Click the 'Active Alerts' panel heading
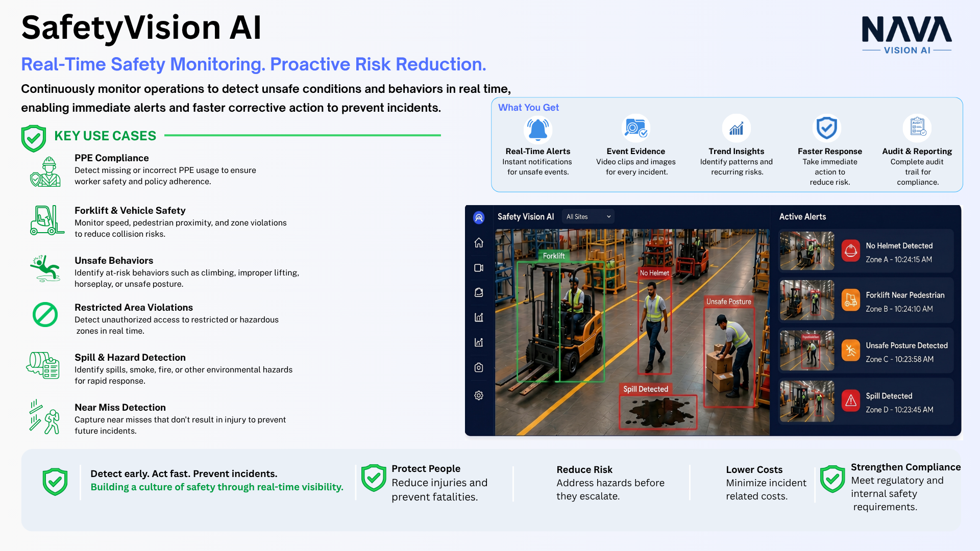The width and height of the screenshot is (980, 551). 802,217
